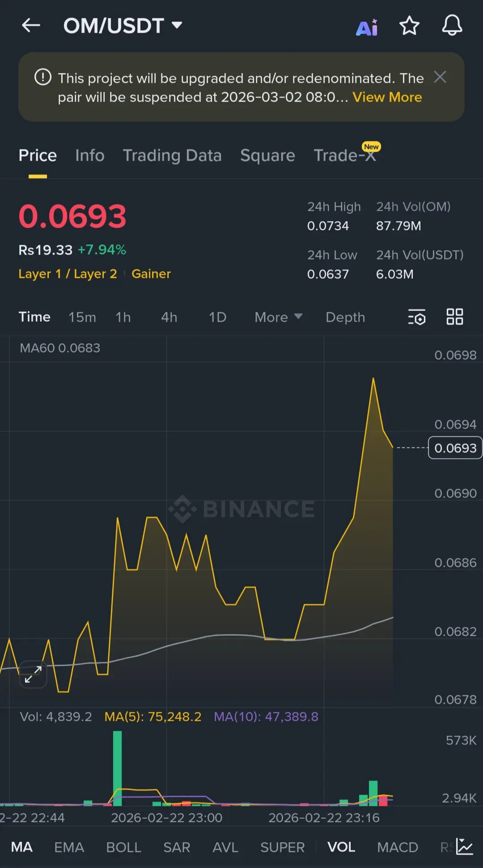The width and height of the screenshot is (483, 868).
Task: Expand the More intervals dropdown
Action: (279, 317)
